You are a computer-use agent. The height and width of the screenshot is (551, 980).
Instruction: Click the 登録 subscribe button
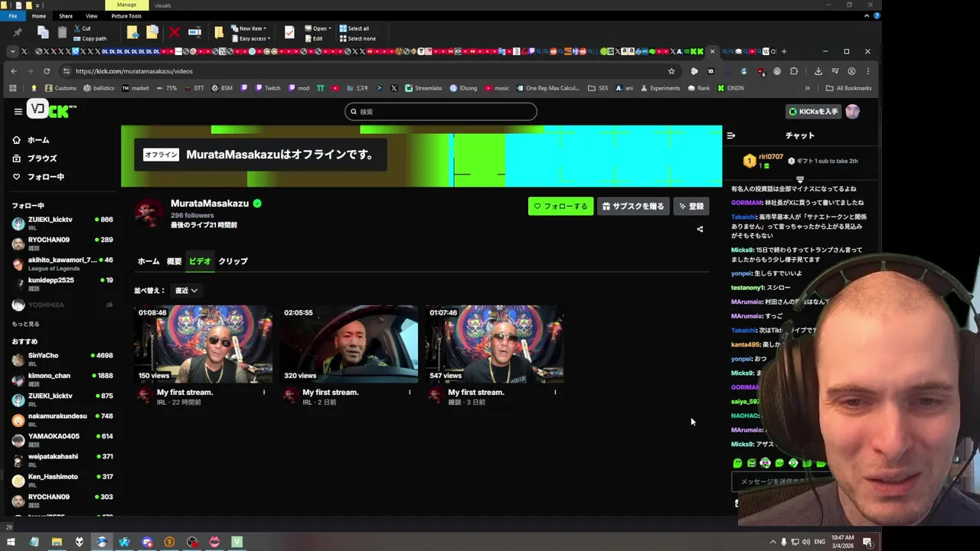(x=691, y=206)
